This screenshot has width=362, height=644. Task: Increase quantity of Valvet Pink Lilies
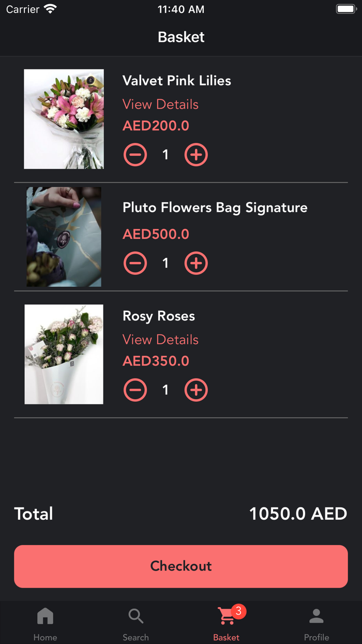point(196,154)
